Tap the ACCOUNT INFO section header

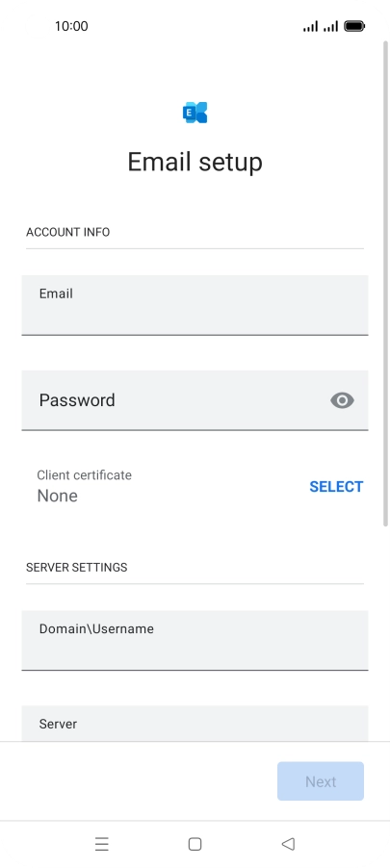[x=68, y=232]
